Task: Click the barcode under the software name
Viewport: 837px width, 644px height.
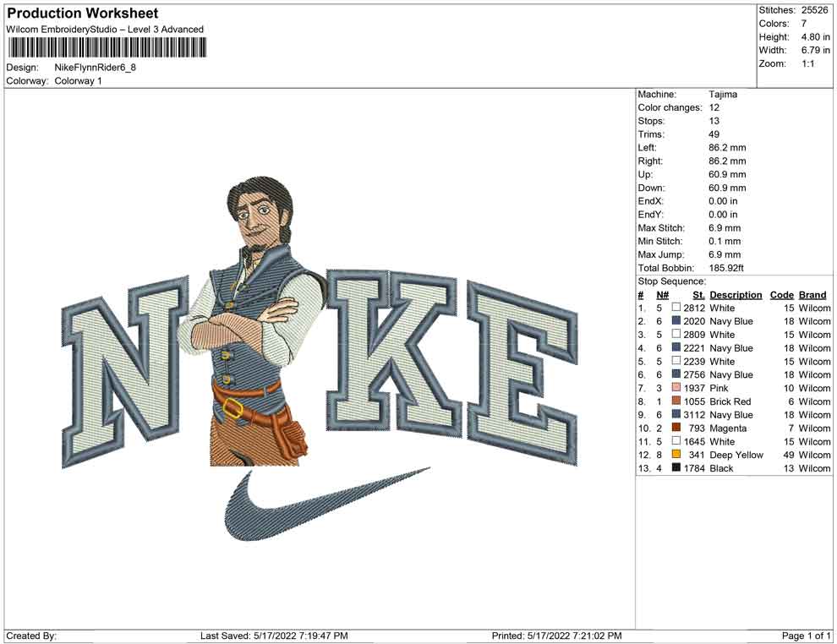Action: click(107, 48)
